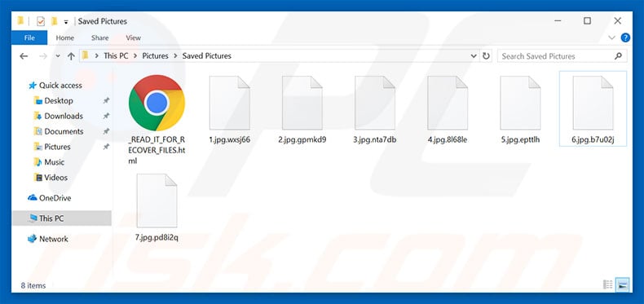Unpin Desktop using its pin icon

106,100
